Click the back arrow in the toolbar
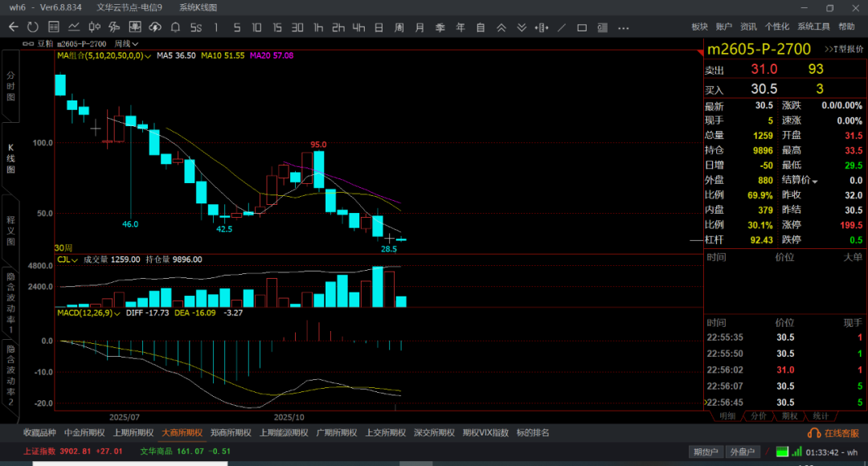The width and height of the screenshot is (868, 466). click(x=13, y=27)
